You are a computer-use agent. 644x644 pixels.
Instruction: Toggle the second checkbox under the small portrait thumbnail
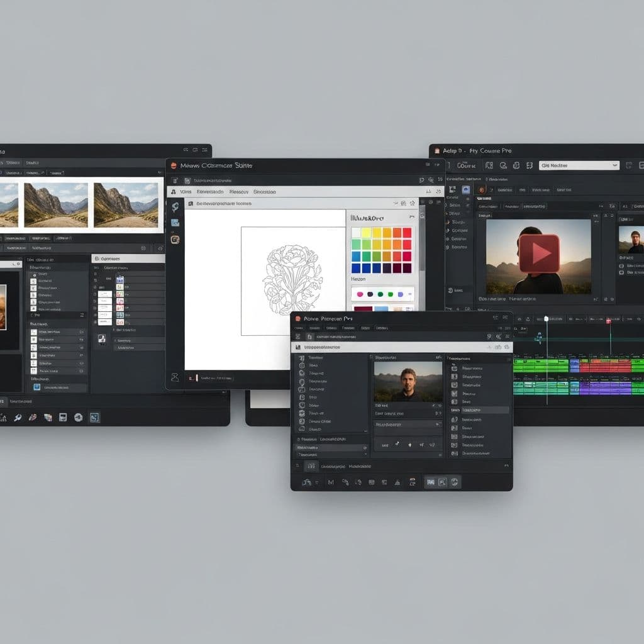pos(621,273)
